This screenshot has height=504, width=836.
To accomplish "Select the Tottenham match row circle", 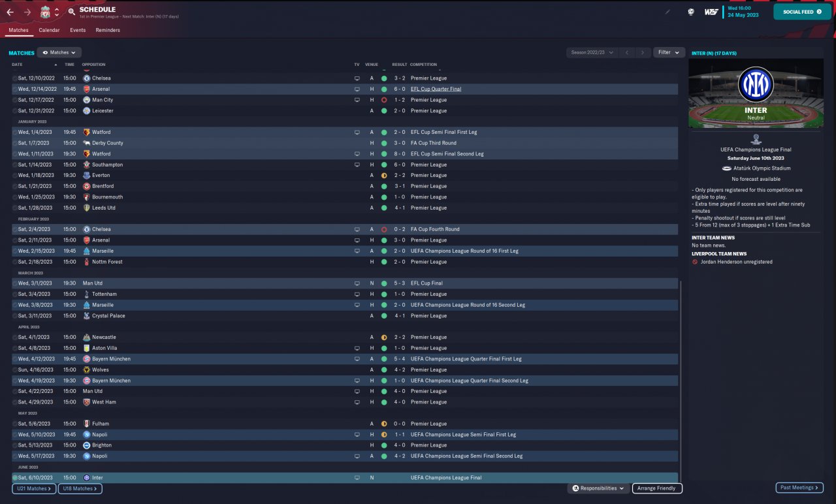I will [x=15, y=294].
